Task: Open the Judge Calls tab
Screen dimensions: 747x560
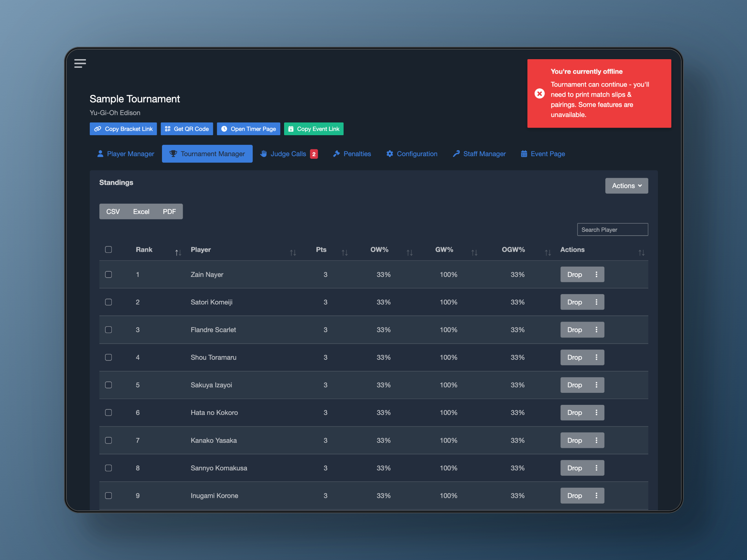Action: [289, 154]
